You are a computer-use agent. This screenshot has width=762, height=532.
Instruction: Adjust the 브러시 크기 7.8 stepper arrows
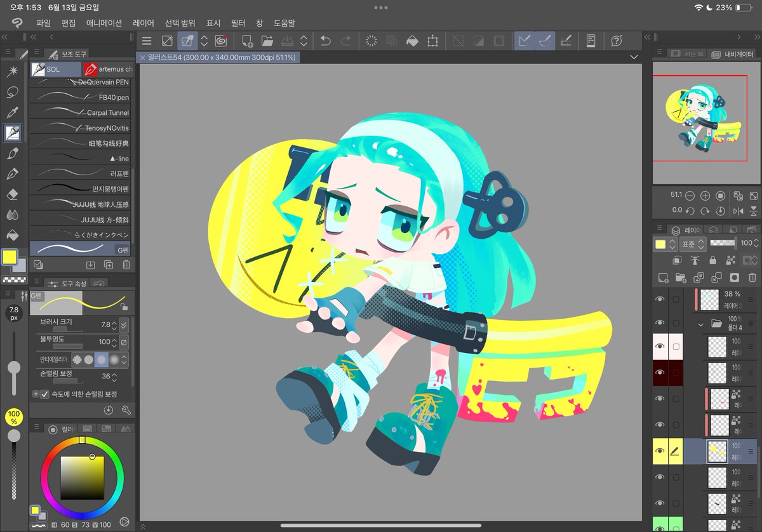[x=114, y=324]
